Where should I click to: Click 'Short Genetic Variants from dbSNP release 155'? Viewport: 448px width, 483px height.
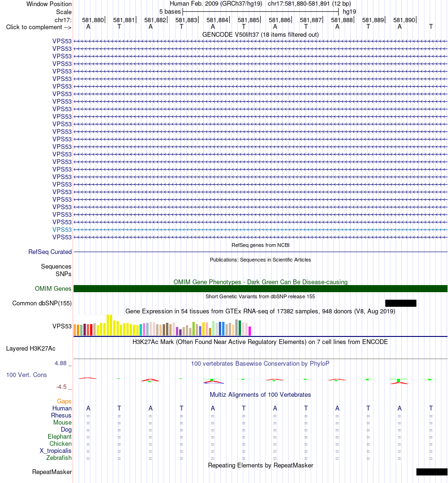click(260, 296)
